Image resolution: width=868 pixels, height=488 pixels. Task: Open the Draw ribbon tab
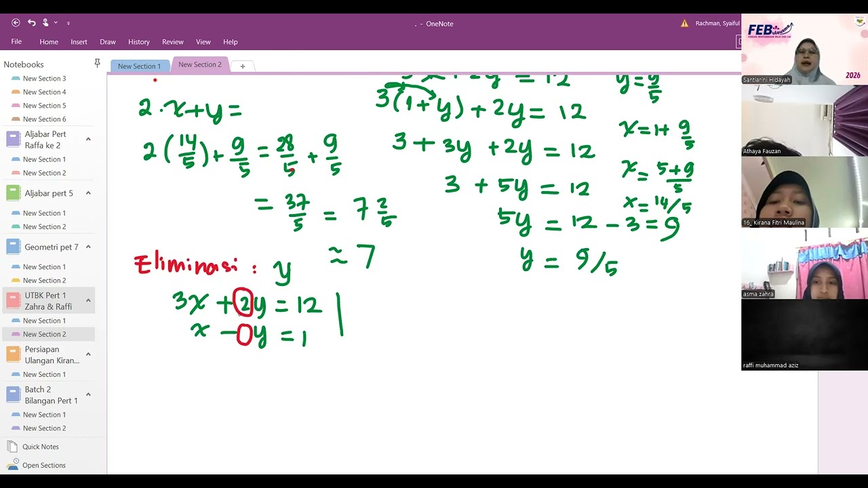coord(108,42)
